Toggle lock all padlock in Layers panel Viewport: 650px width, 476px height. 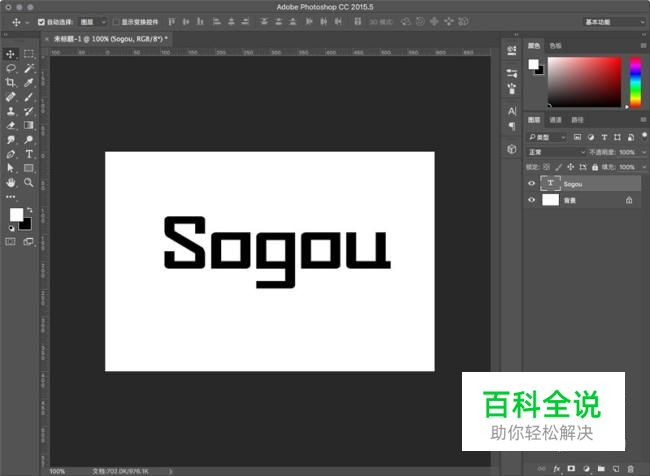[595, 167]
